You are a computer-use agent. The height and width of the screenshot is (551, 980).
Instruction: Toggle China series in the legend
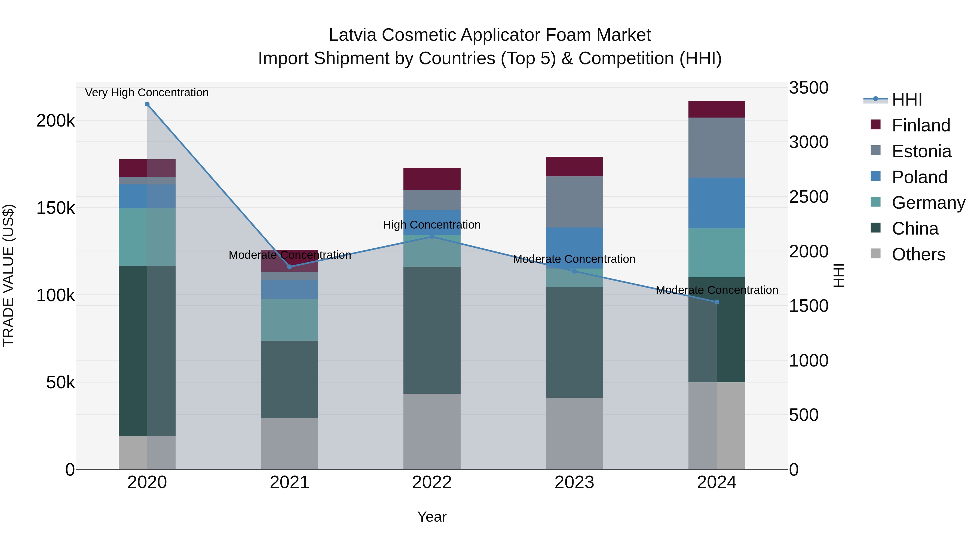point(904,229)
